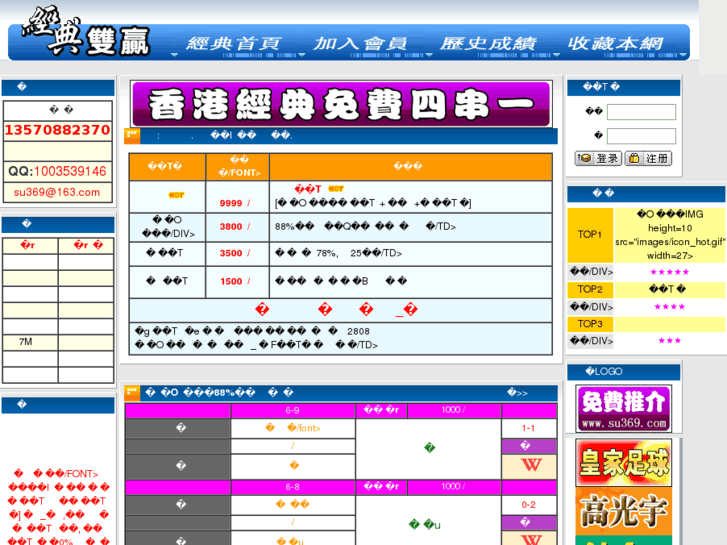The width and height of the screenshot is (727, 545).
Task: Click the W result icon under 1-1
Action: pos(531,465)
